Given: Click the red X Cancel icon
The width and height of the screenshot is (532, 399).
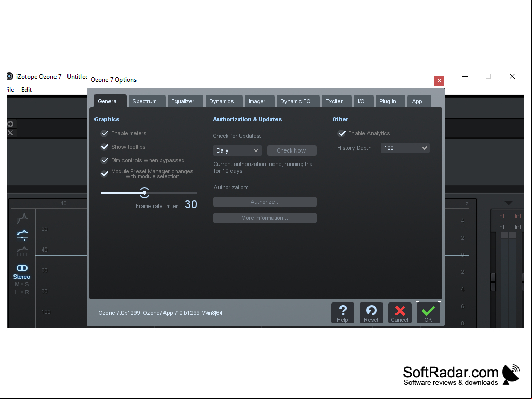Looking at the screenshot, I should pos(400,312).
